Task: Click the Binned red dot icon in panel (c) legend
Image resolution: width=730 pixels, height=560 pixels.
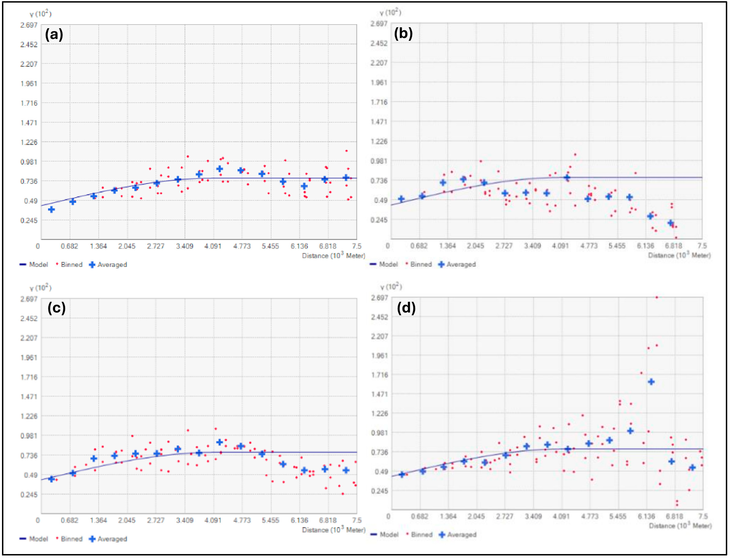Action: 57,538
